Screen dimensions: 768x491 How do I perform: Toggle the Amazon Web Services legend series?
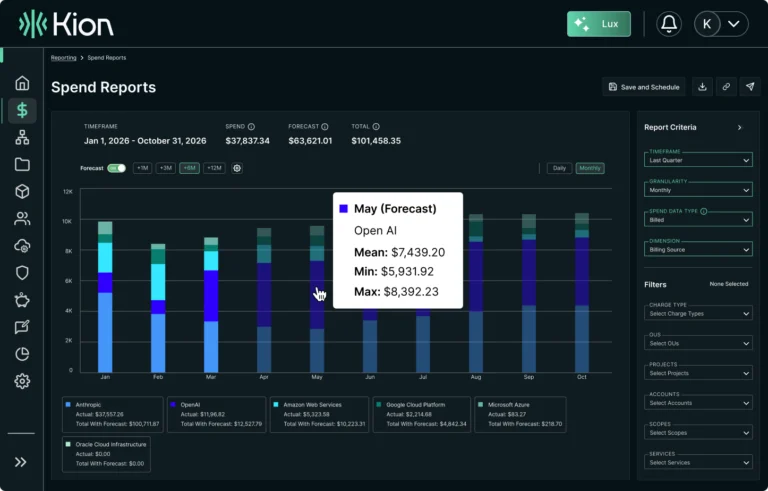click(319, 415)
